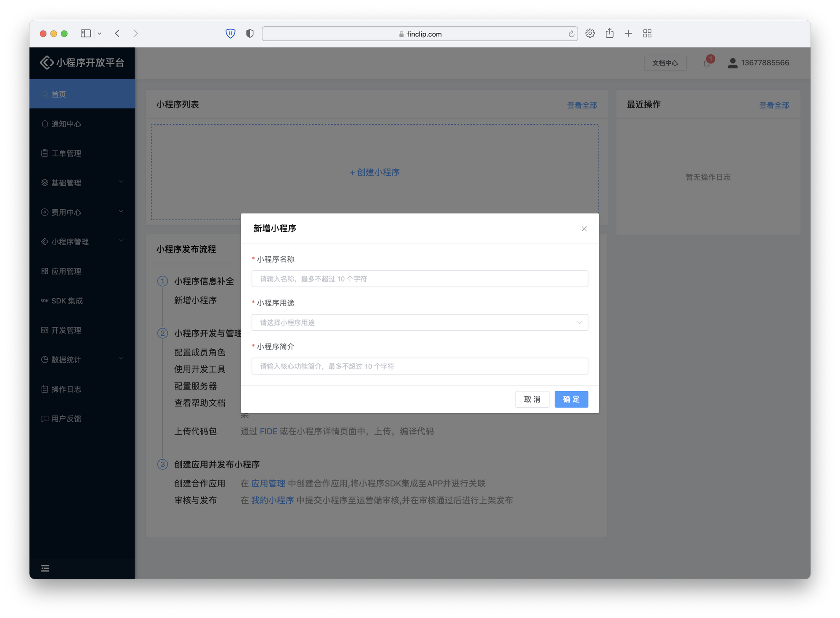
Task: Close the 新增小程序 dialog
Action: click(584, 229)
